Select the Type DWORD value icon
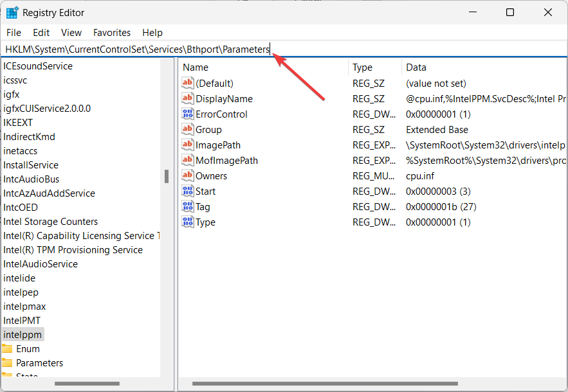 187,222
